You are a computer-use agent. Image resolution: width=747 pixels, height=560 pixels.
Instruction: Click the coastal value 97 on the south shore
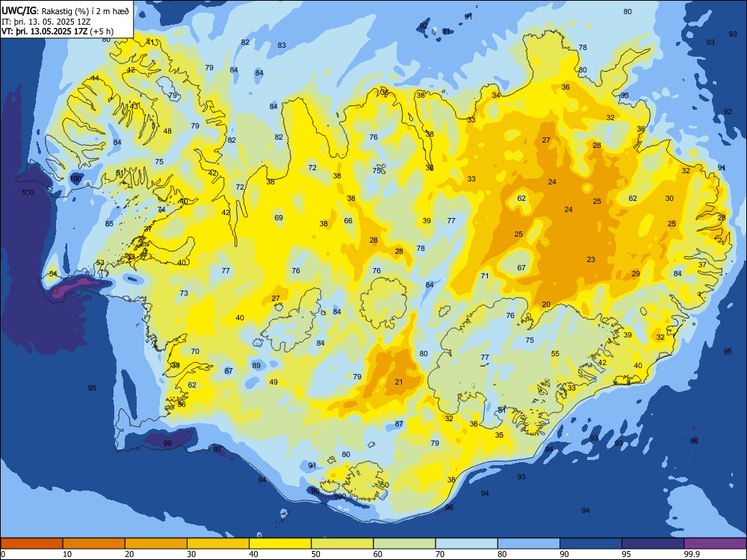217,449
